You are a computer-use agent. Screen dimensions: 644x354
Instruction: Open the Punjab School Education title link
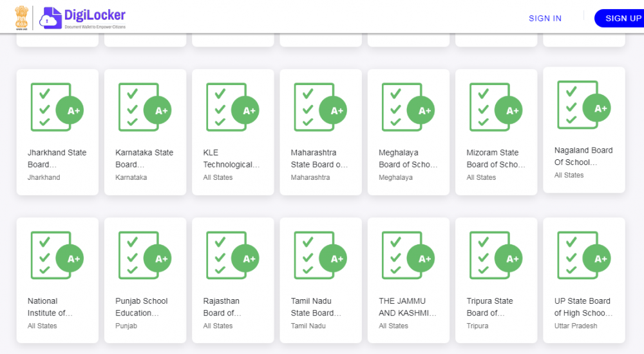142,307
